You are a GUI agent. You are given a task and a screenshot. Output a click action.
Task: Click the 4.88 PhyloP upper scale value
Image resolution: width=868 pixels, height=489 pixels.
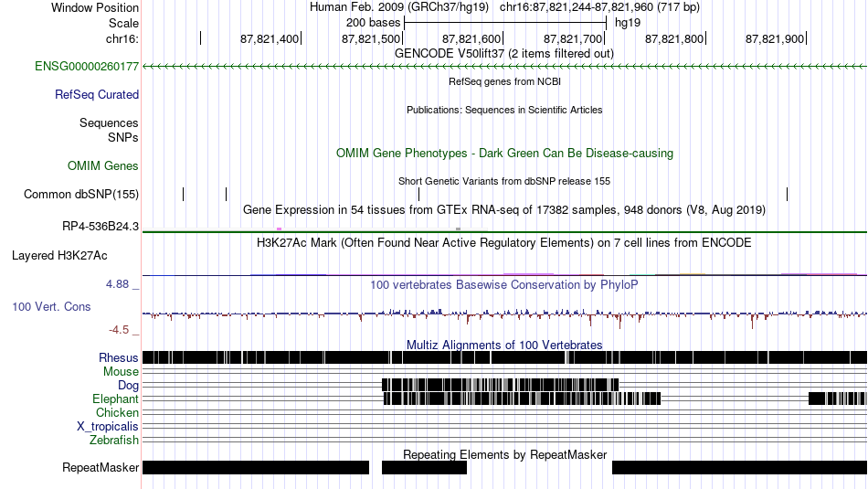pos(117,284)
